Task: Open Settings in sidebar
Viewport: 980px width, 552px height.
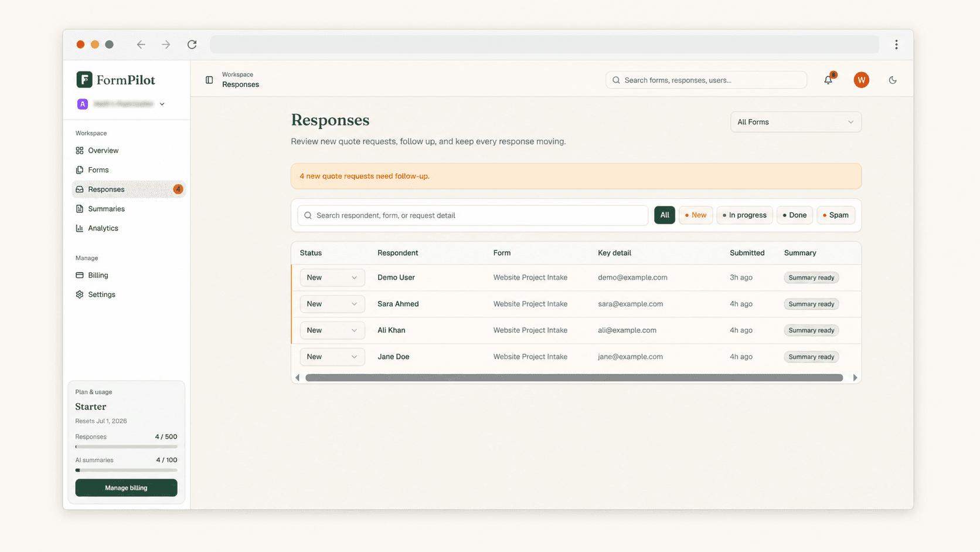Action: coord(128,294)
